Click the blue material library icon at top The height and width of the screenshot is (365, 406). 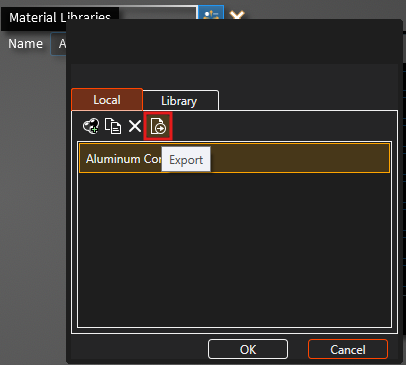pyautogui.click(x=211, y=12)
